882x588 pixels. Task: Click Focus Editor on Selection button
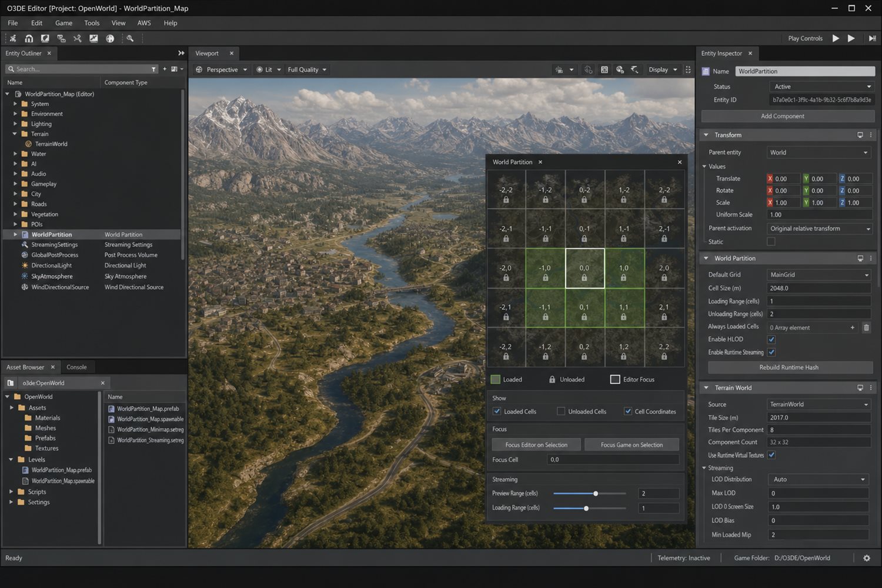click(x=536, y=445)
